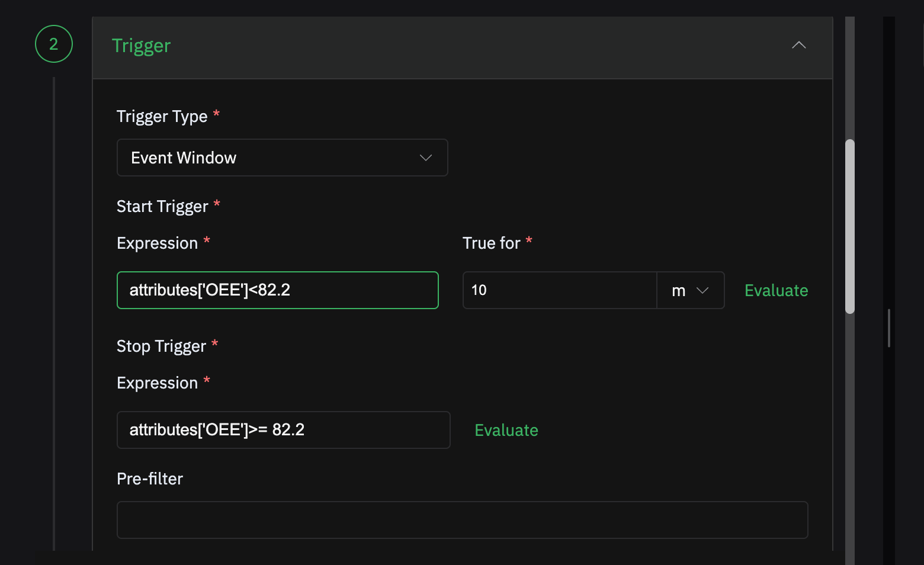Click the Trigger Type field label
Viewport: 924px width, 565px height.
point(162,116)
